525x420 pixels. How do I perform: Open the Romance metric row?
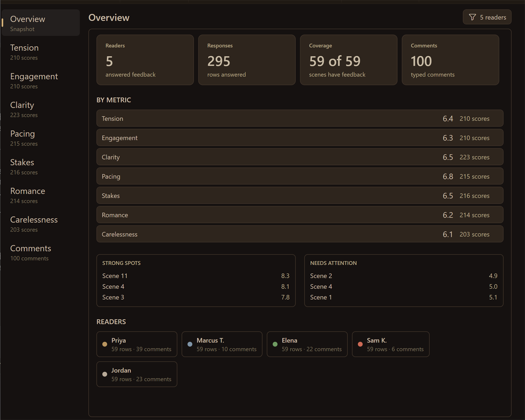coord(300,215)
